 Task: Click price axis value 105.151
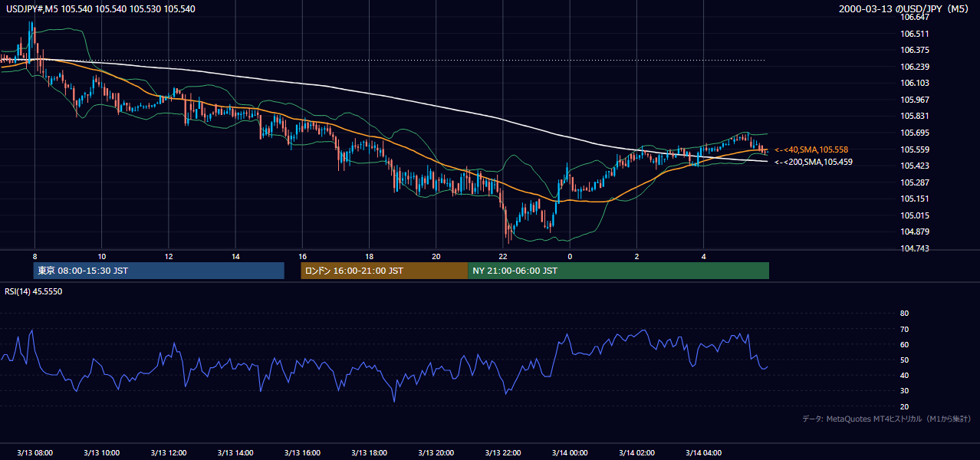point(914,199)
